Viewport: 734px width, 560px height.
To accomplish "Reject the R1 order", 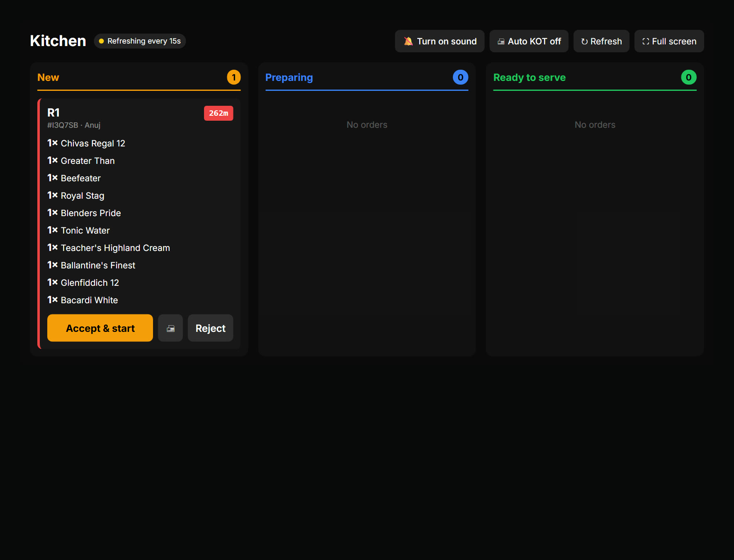I will (x=210, y=328).
